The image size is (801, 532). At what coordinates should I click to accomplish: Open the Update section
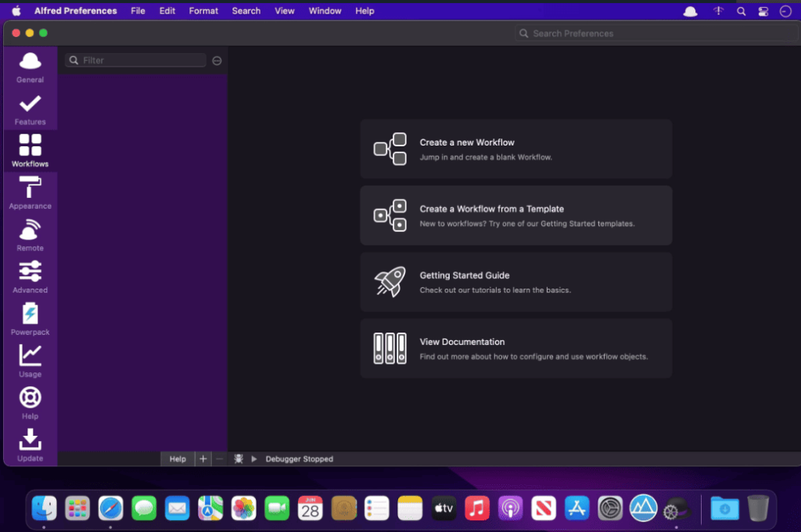click(x=30, y=445)
